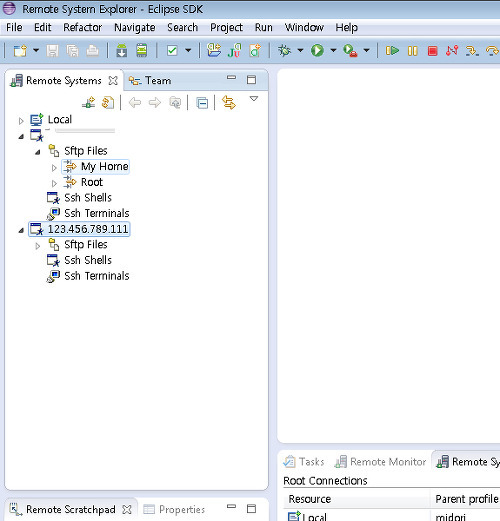Click the New JUnit test icon

coord(234,51)
